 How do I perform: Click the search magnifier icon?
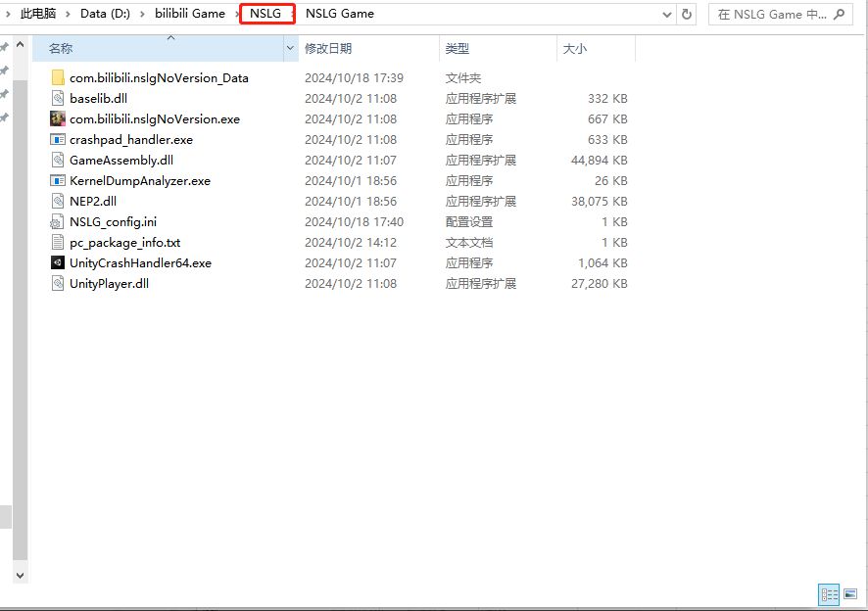(840, 15)
